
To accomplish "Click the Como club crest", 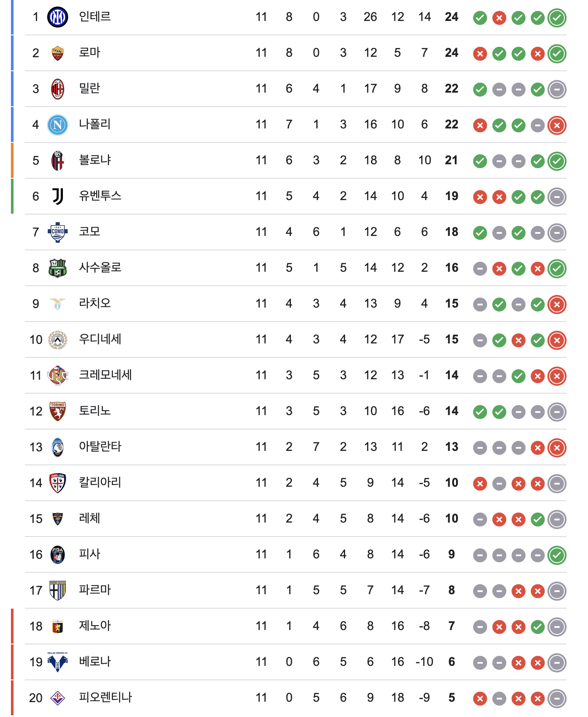I will [58, 232].
